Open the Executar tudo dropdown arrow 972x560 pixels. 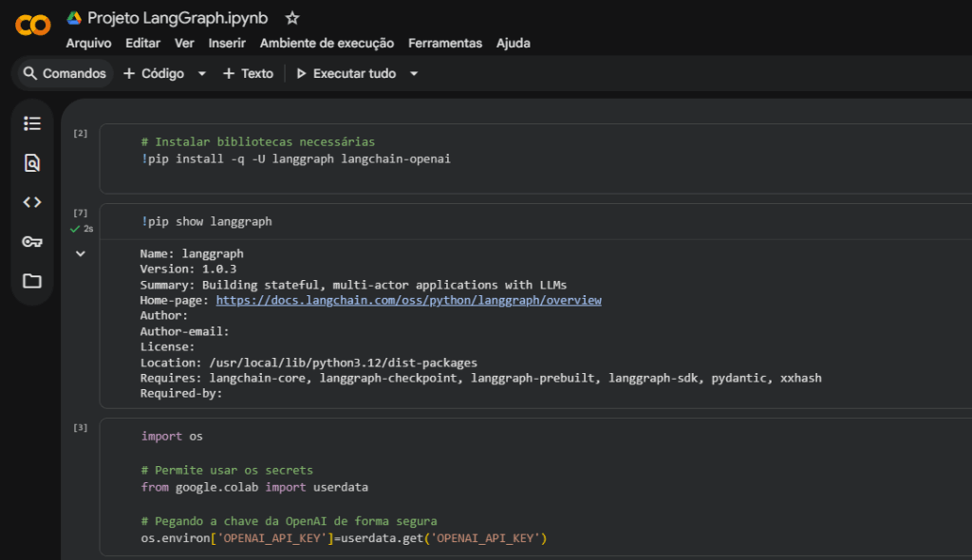(x=412, y=73)
